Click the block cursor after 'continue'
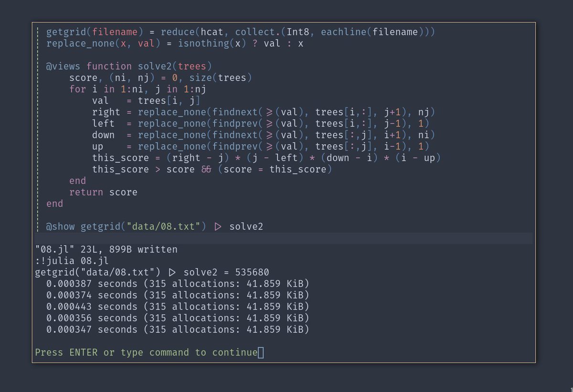 (x=261, y=353)
